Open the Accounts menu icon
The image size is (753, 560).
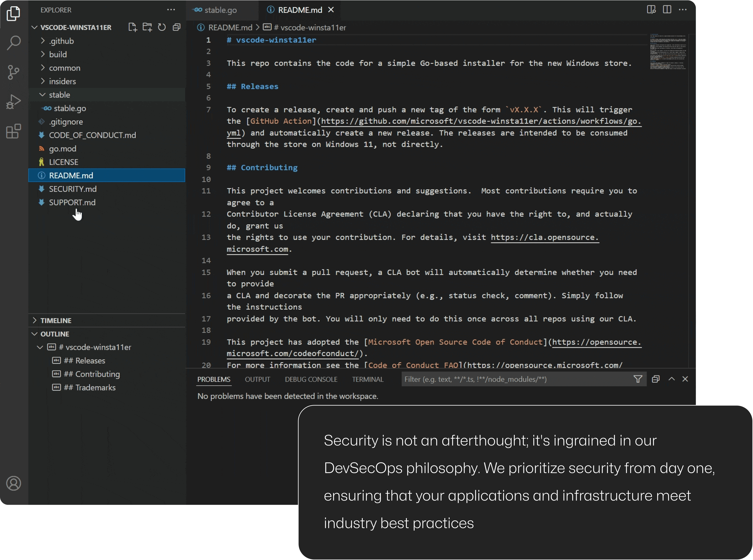[14, 483]
